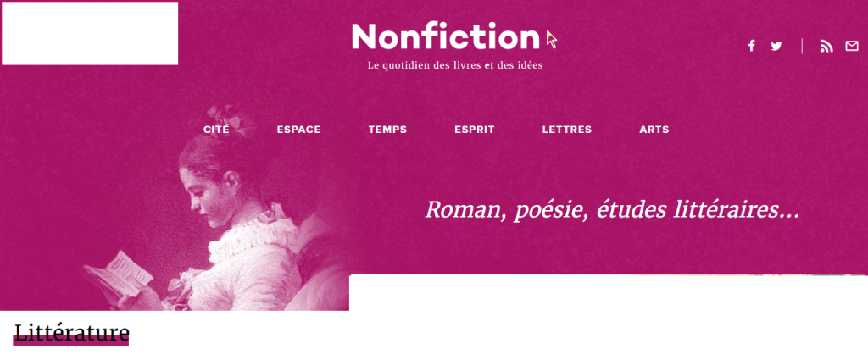The width and height of the screenshot is (868, 360).
Task: Click the envelope newsletter icon
Action: pos(852,47)
